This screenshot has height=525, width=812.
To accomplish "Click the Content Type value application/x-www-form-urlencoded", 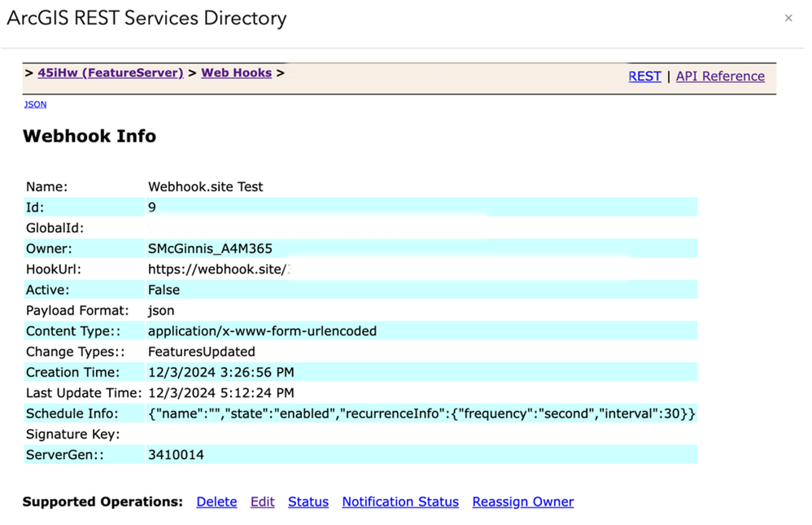I will click(262, 331).
